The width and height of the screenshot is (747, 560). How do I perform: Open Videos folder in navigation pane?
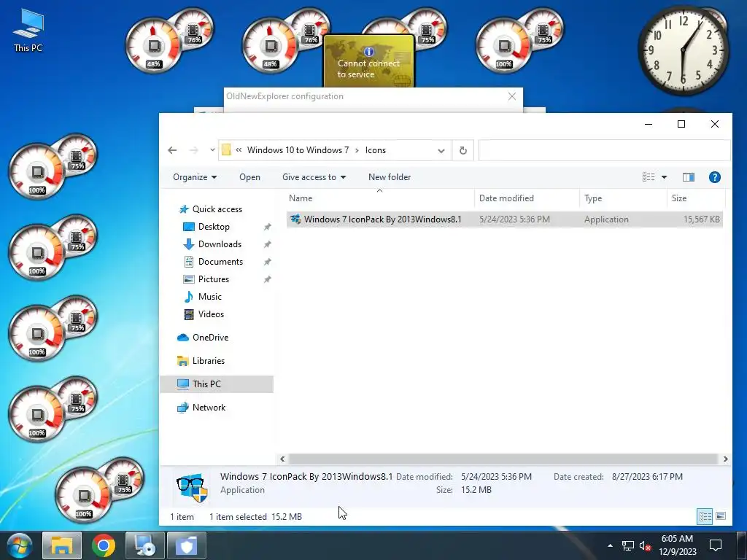211,314
